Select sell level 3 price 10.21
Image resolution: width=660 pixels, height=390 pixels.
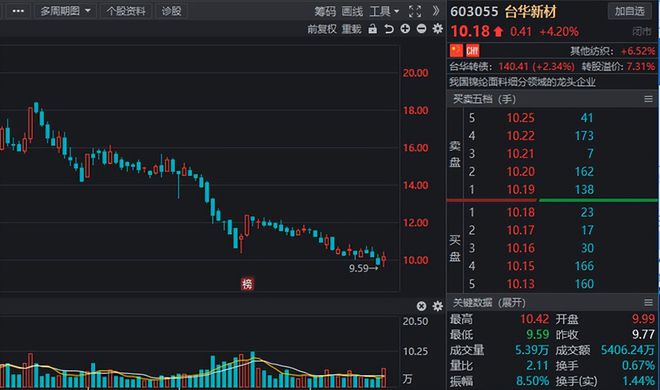tap(520, 154)
